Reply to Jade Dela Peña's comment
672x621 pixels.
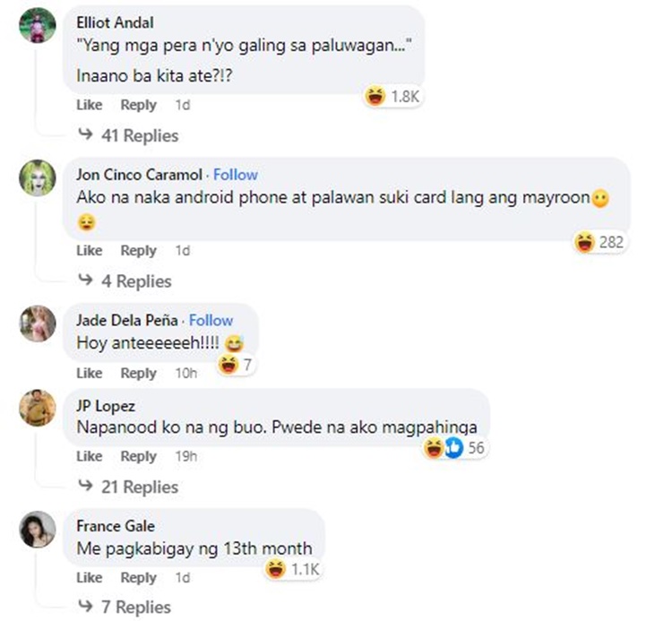pyautogui.click(x=138, y=374)
